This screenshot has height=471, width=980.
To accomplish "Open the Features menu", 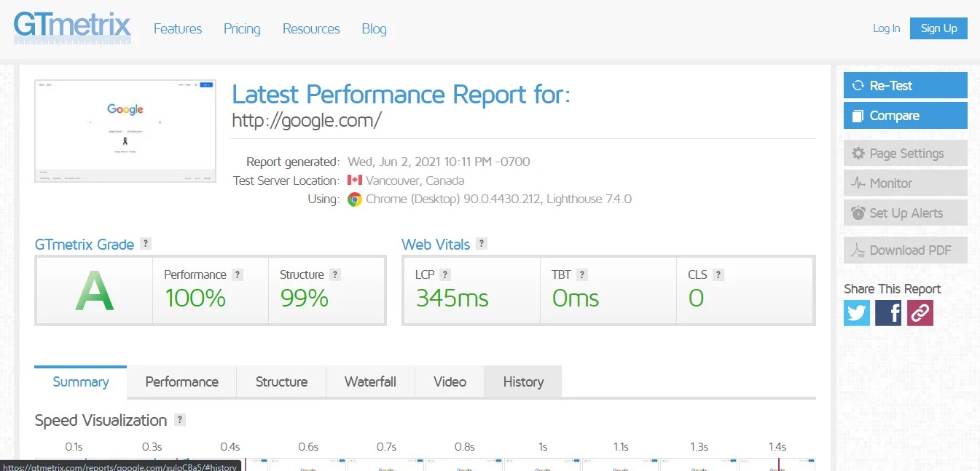I will tap(178, 29).
